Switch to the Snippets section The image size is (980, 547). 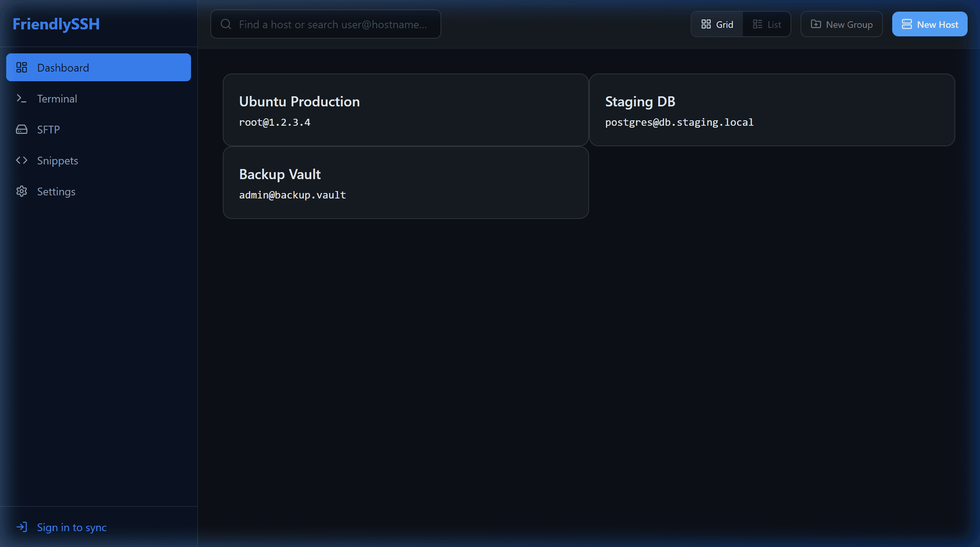(x=57, y=160)
